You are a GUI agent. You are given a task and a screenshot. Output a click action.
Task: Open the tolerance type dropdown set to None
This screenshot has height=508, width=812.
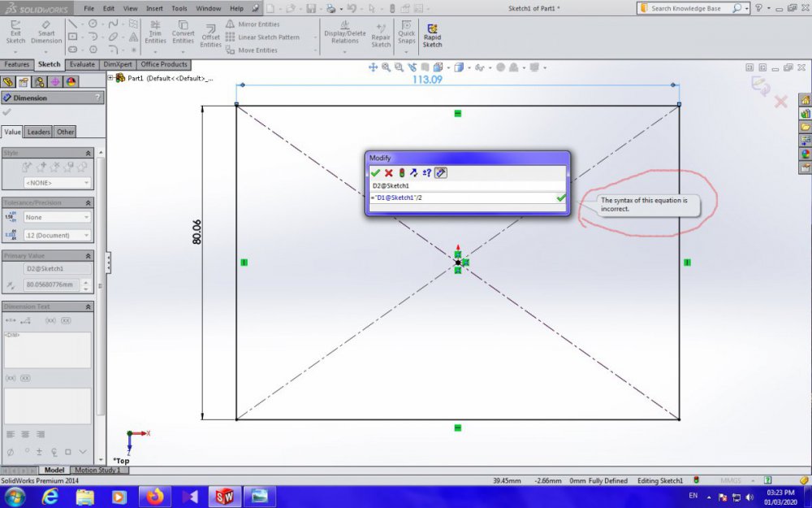58,217
